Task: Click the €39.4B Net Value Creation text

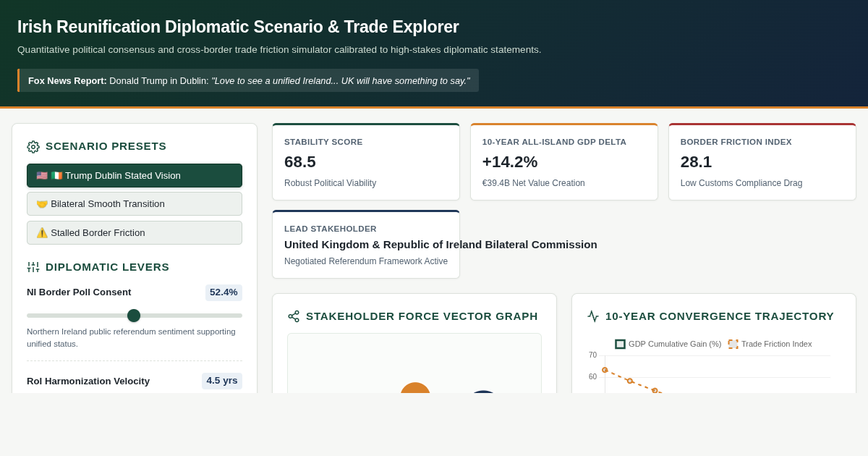Action: [x=534, y=183]
